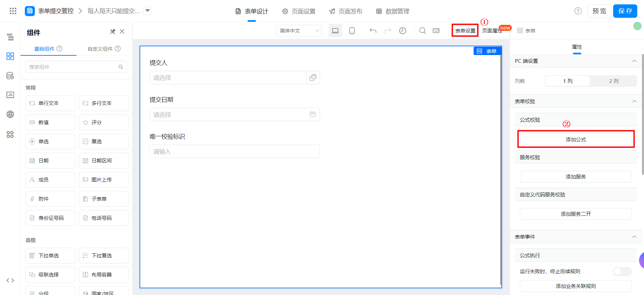The height and width of the screenshot is (295, 644).
Task: Click the search icon in 搜索组件
Action: [121, 67]
